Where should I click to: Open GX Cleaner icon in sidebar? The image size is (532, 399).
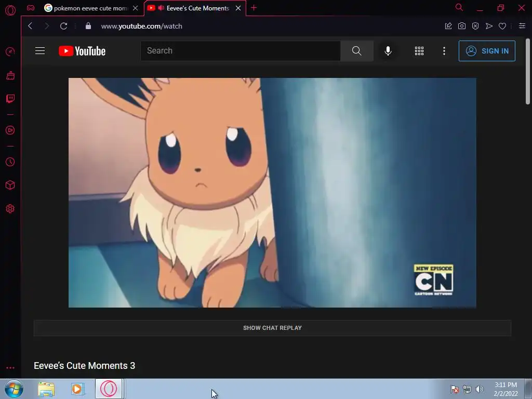click(x=10, y=75)
